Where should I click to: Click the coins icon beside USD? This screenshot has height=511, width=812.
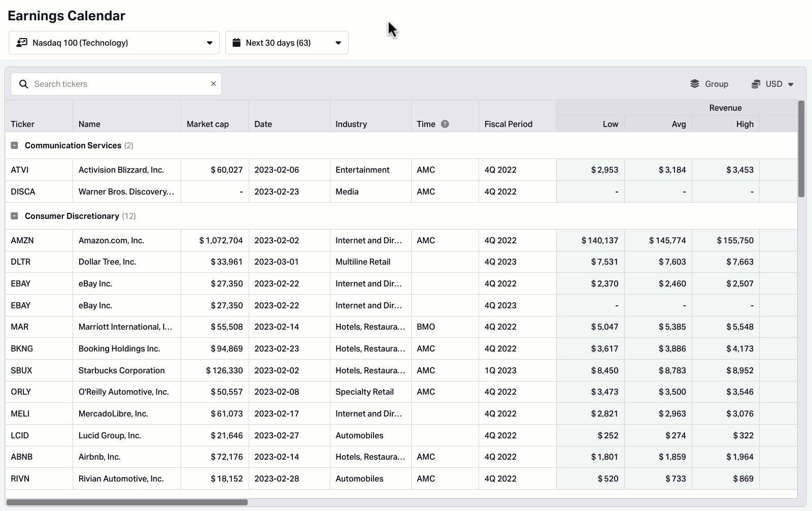coord(756,84)
